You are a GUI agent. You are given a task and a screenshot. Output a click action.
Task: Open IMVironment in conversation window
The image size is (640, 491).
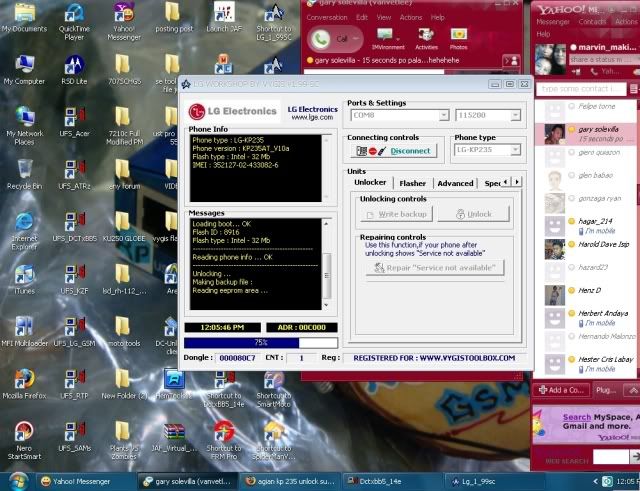[388, 39]
